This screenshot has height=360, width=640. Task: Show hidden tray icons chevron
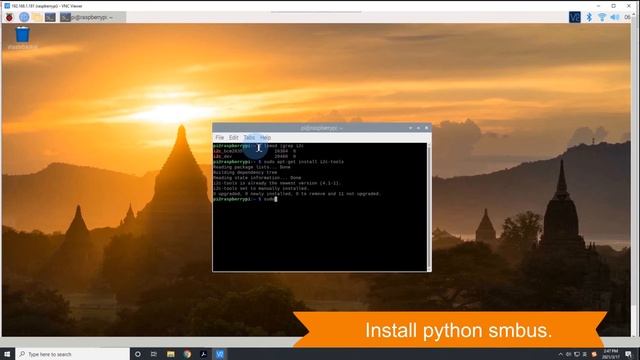click(560, 354)
